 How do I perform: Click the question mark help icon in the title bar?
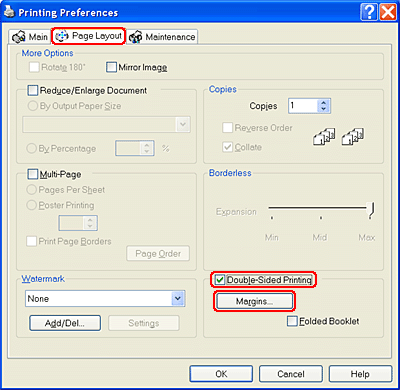click(x=369, y=13)
